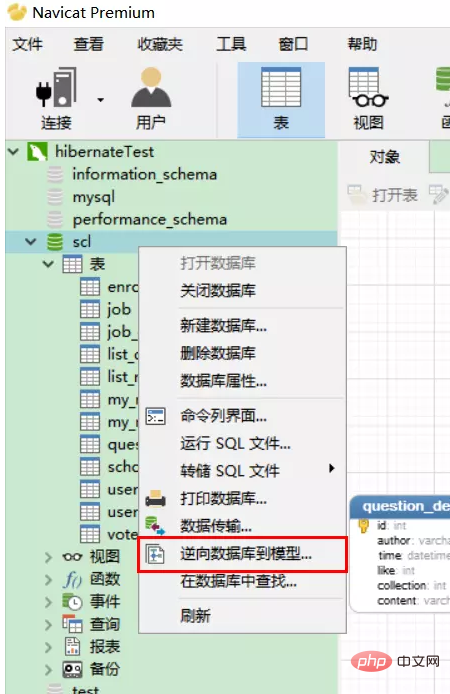
Task: Click the 备份 backup tape icon
Action: [x=72, y=670]
